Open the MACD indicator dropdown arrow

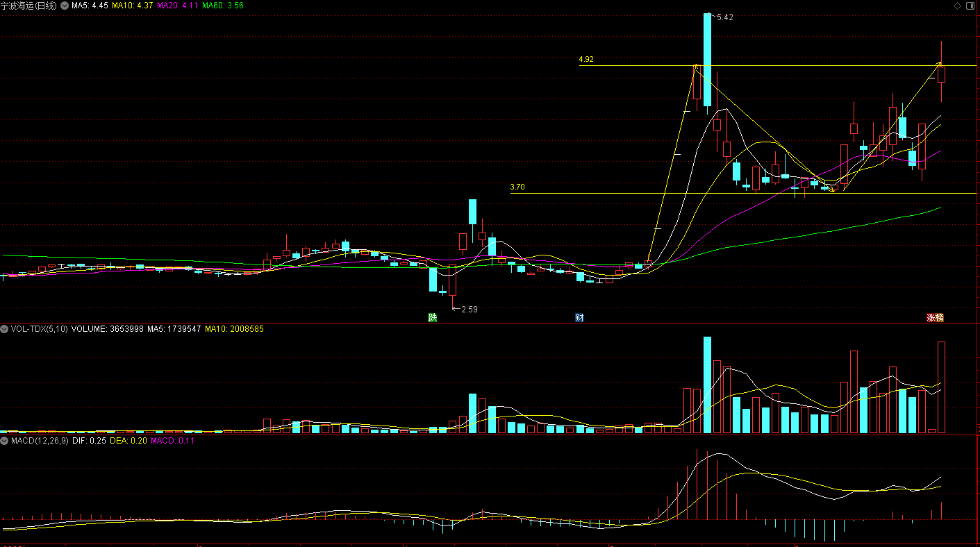[x=4, y=440]
